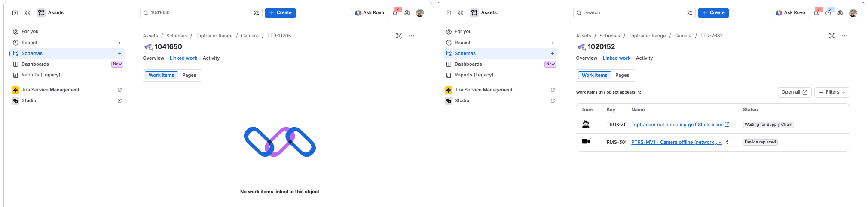This screenshot has height=207, width=868.
Task: Open the more actions menu for object 1020152
Action: click(x=844, y=36)
